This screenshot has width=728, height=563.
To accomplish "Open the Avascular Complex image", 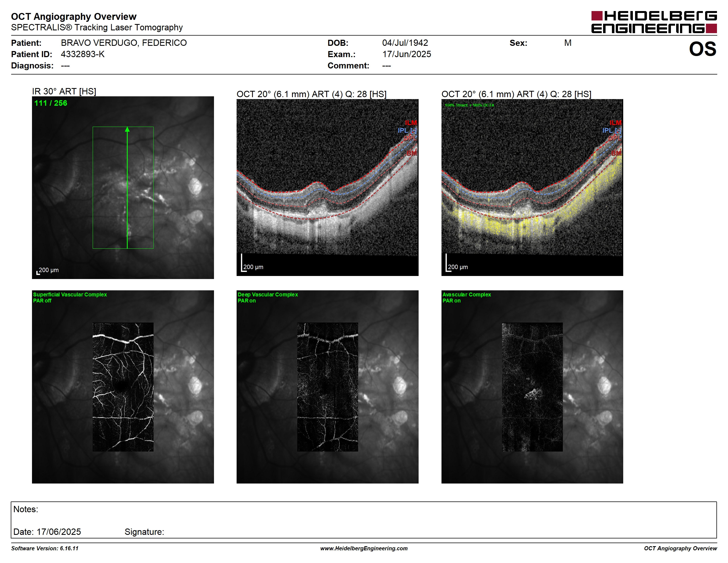I will coord(532,387).
